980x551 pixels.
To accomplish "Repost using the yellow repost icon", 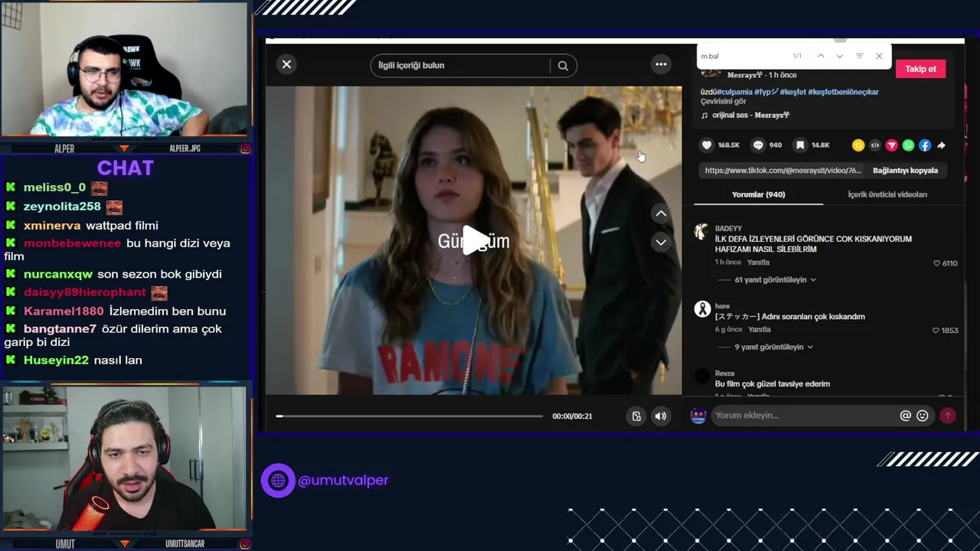I will coord(858,145).
